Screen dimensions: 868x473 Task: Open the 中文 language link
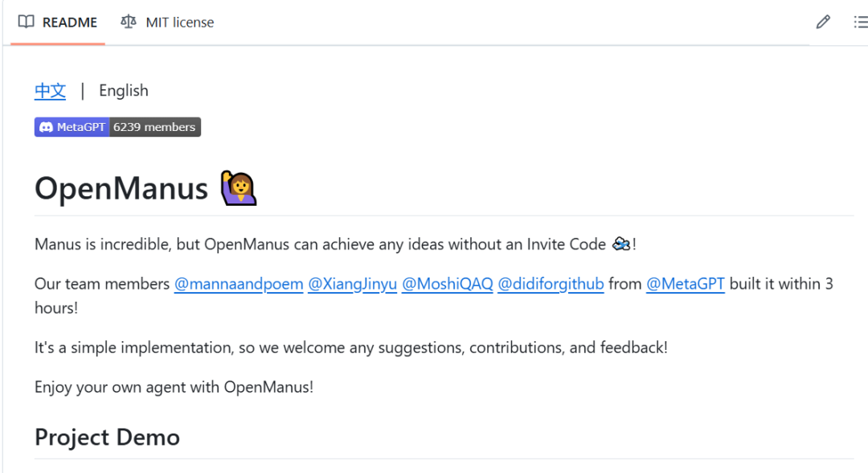click(51, 91)
